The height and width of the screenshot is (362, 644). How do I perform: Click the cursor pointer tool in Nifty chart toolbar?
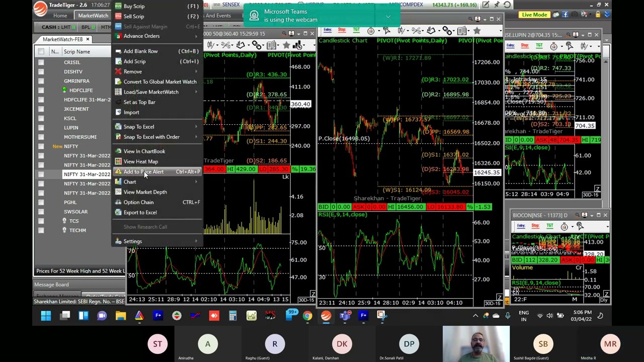tap(386, 31)
